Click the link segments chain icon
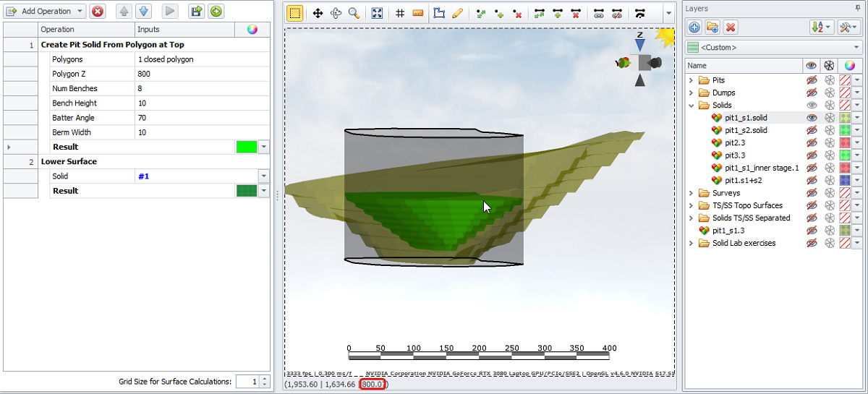 (599, 13)
